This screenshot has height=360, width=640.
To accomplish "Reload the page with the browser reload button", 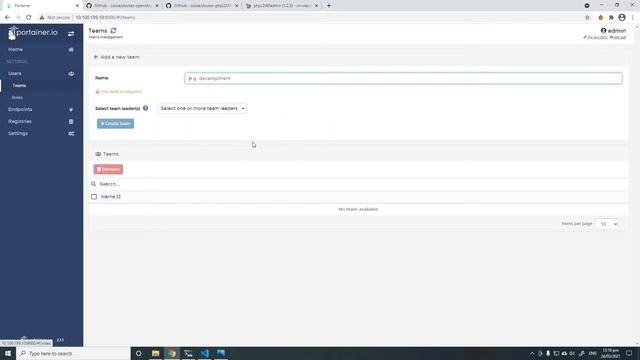I will 28,18.
